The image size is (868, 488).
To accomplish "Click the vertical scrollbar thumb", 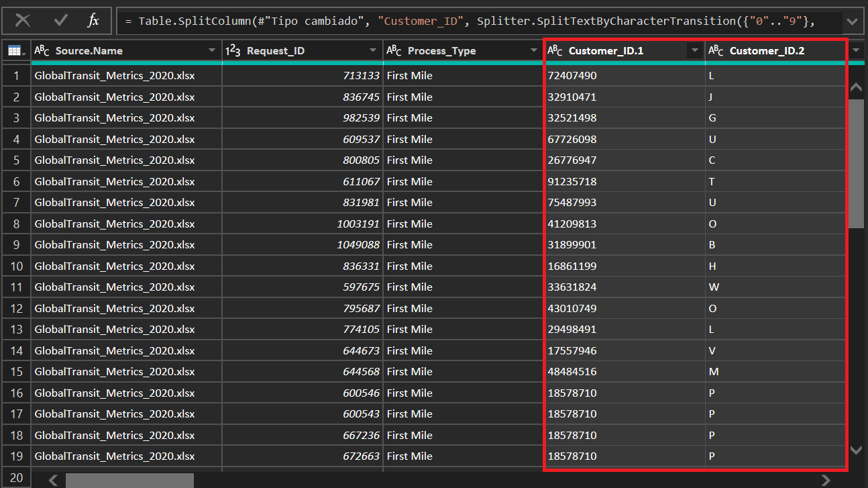I will point(856,164).
